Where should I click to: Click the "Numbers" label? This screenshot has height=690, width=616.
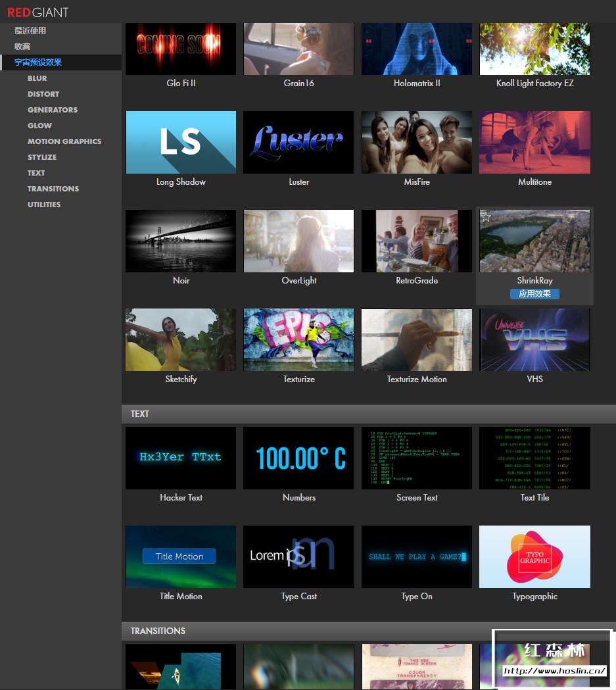tap(298, 497)
